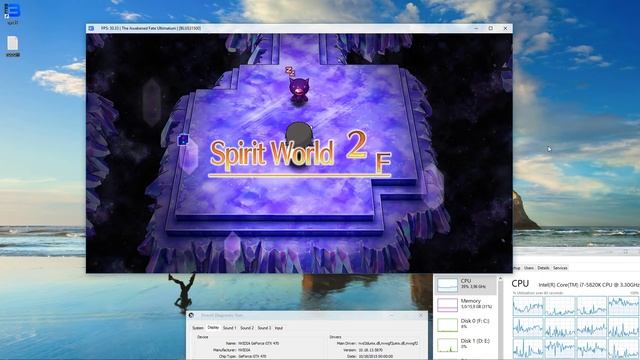Select CPU in Task Manager sidebar
The image size is (640, 360).
(x=465, y=284)
